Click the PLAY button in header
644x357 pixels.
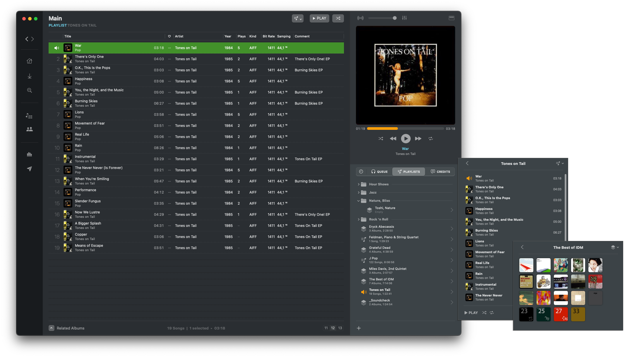(x=319, y=18)
